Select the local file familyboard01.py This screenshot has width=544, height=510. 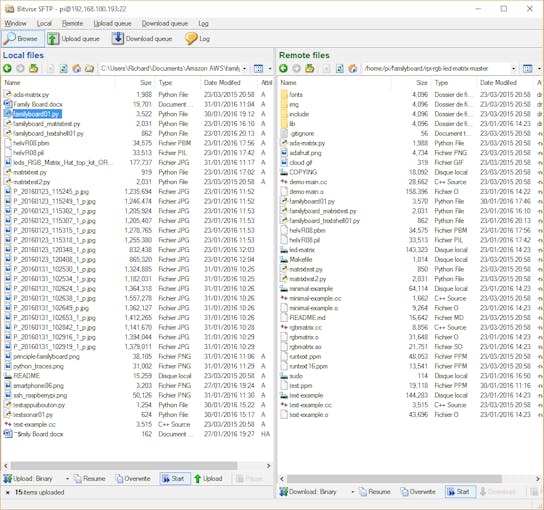(x=37, y=114)
